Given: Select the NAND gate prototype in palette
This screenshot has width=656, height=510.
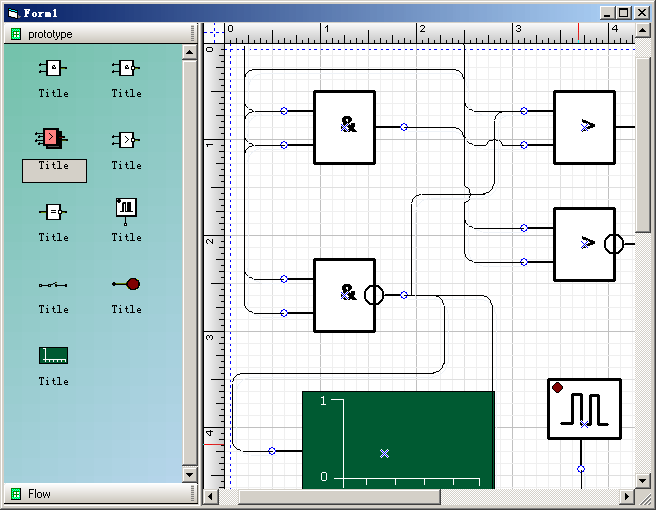Looking at the screenshot, I should [x=126, y=69].
